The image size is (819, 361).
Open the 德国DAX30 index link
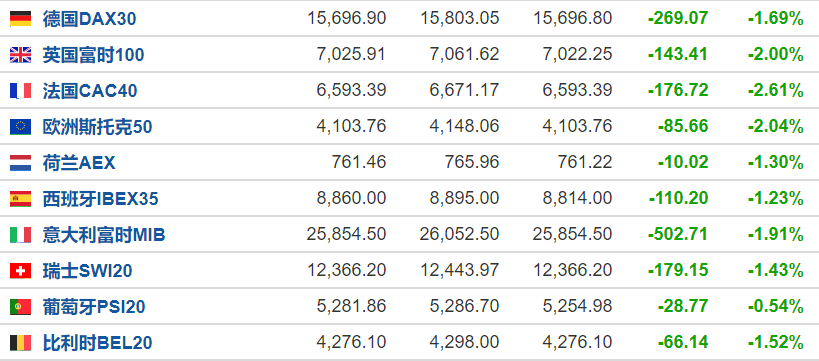tap(89, 19)
